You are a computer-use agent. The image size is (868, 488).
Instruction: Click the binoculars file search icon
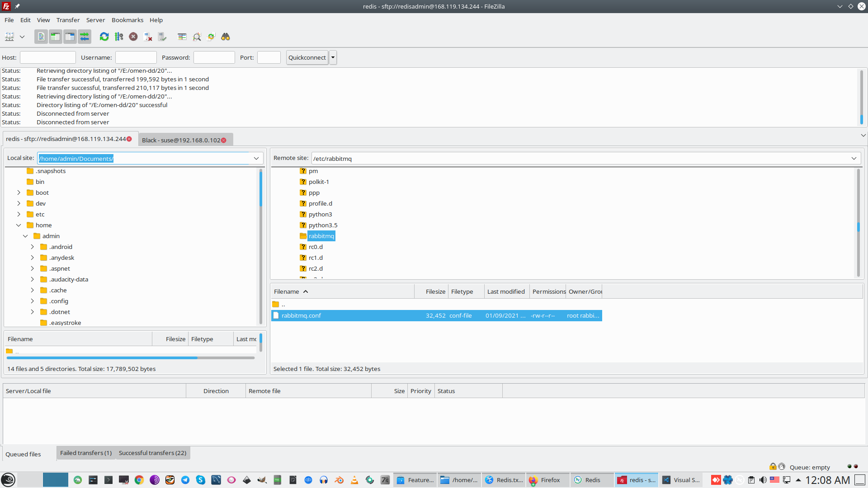226,37
